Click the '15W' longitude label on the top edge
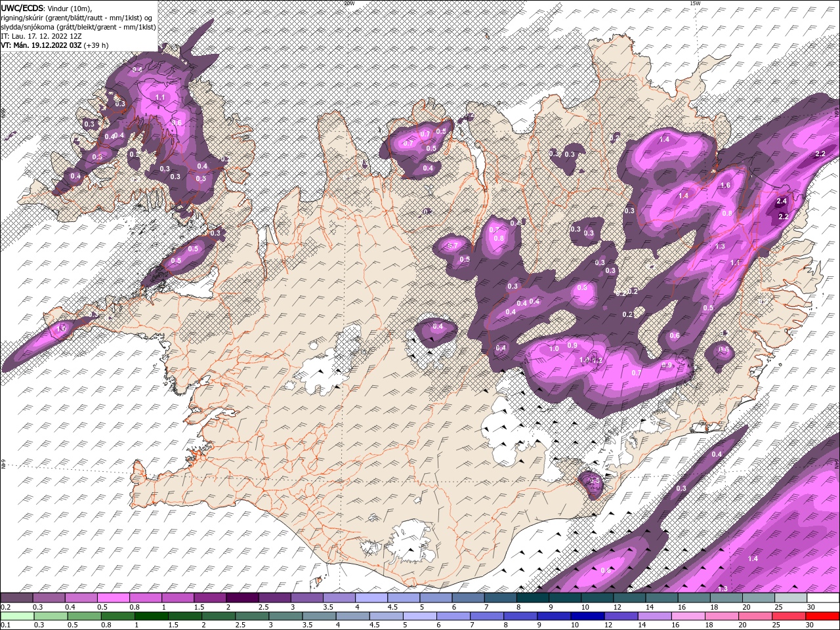Screen dimensions: 840x630 pyautogui.click(x=695, y=3)
